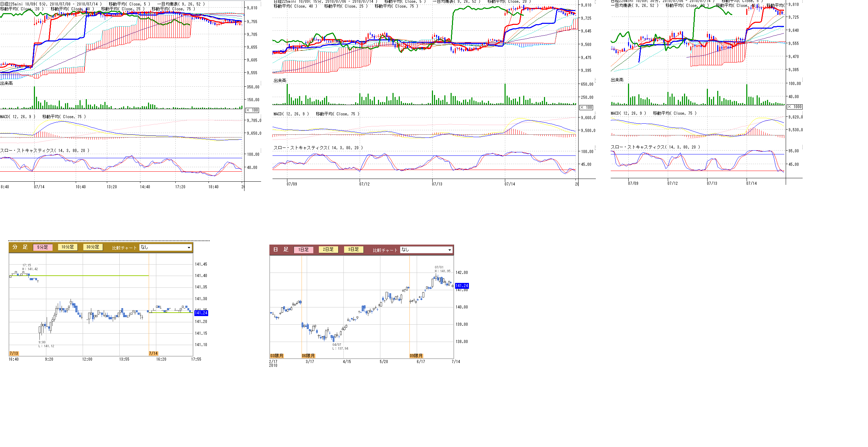Select the 1日足 chart tab
The width and height of the screenshot is (868, 447).
(303, 250)
